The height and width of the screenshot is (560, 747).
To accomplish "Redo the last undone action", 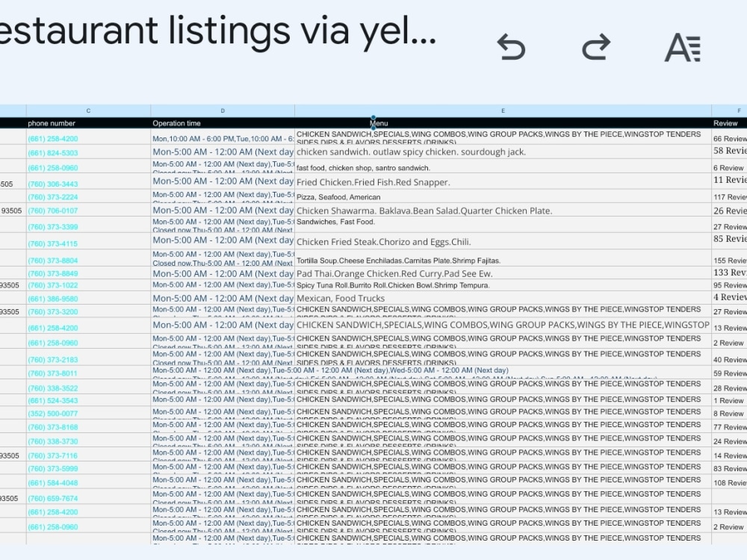I will [596, 47].
